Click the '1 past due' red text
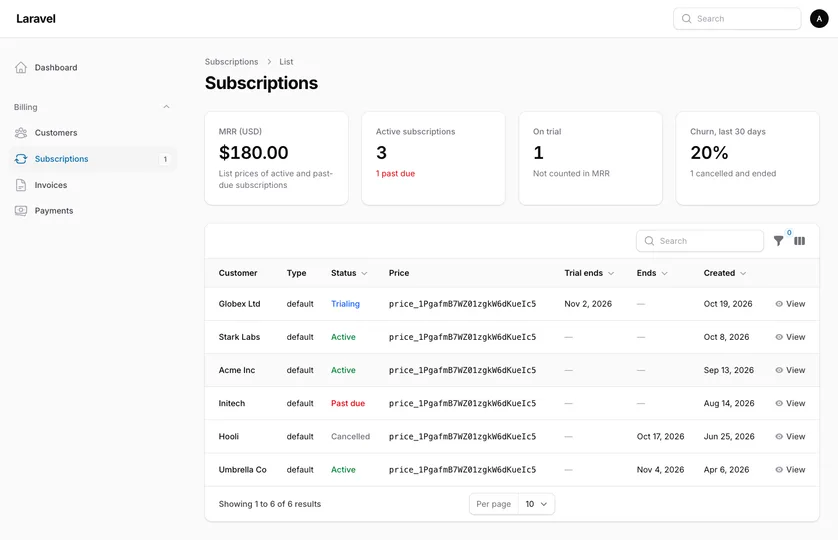 coord(395,174)
